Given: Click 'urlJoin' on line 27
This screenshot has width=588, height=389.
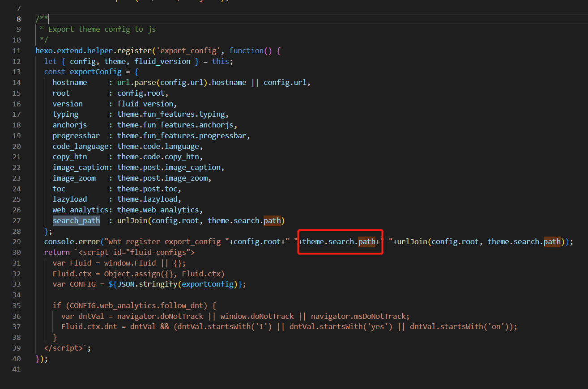Looking at the screenshot, I should pos(132,220).
